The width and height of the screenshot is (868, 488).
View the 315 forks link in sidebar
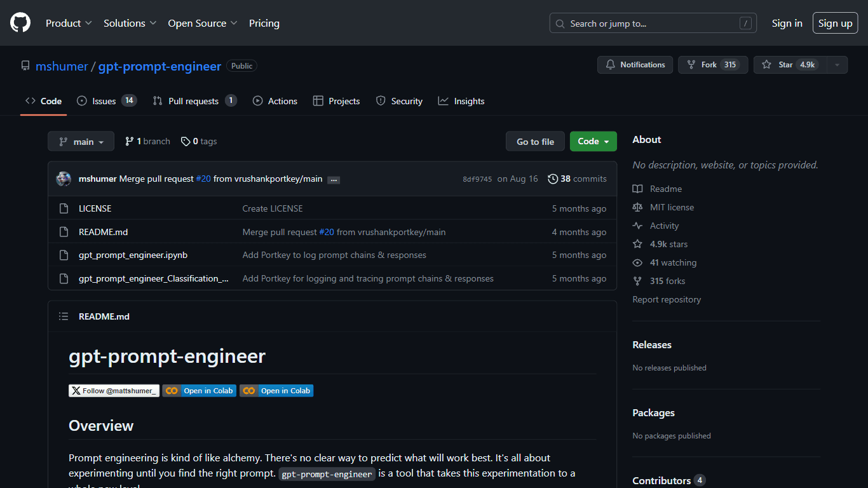point(659,281)
